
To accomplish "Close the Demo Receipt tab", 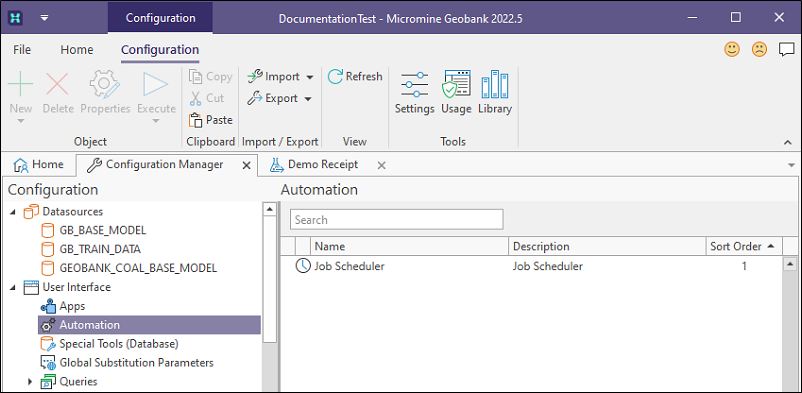I will [x=381, y=165].
